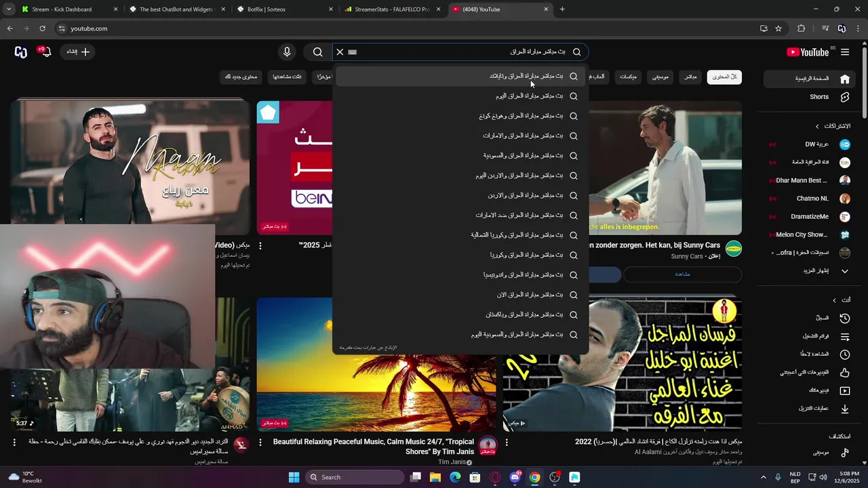Choose the suggestion ending with العراق والامارات
The width and height of the screenshot is (868, 488).
(x=461, y=136)
